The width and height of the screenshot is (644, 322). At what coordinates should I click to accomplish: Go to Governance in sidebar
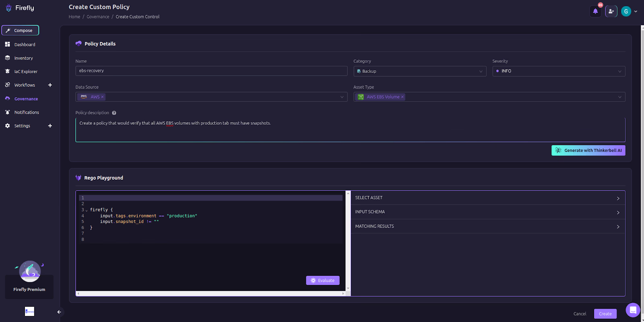26,99
